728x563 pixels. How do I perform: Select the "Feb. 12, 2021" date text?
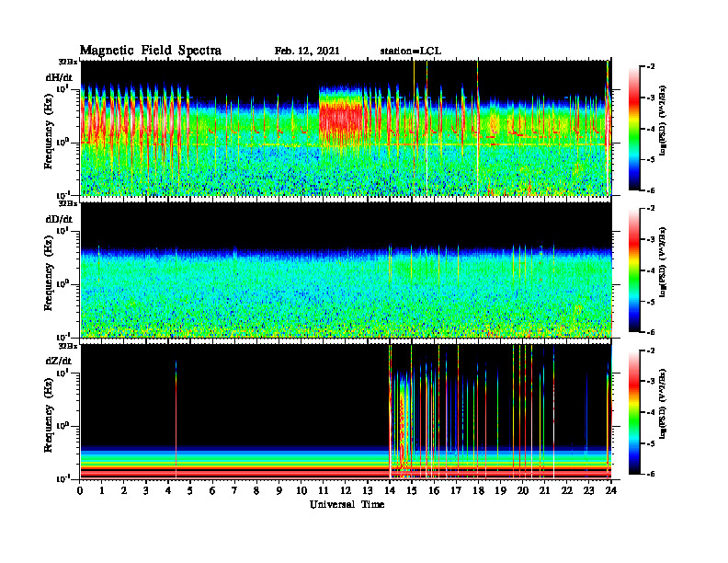pos(307,52)
